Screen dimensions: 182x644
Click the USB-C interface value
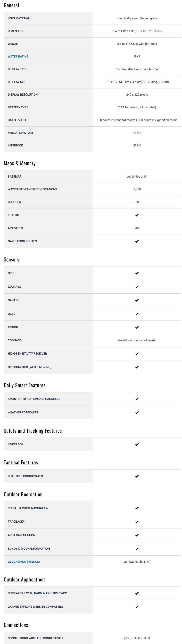137,145
